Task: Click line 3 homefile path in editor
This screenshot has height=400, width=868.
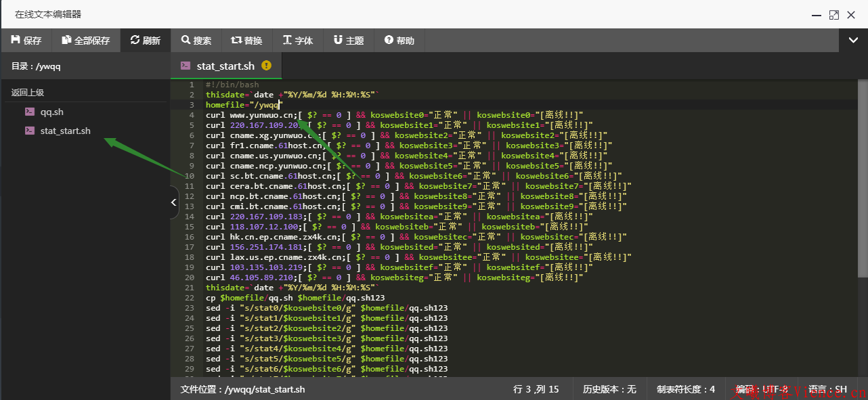Action: (x=264, y=105)
